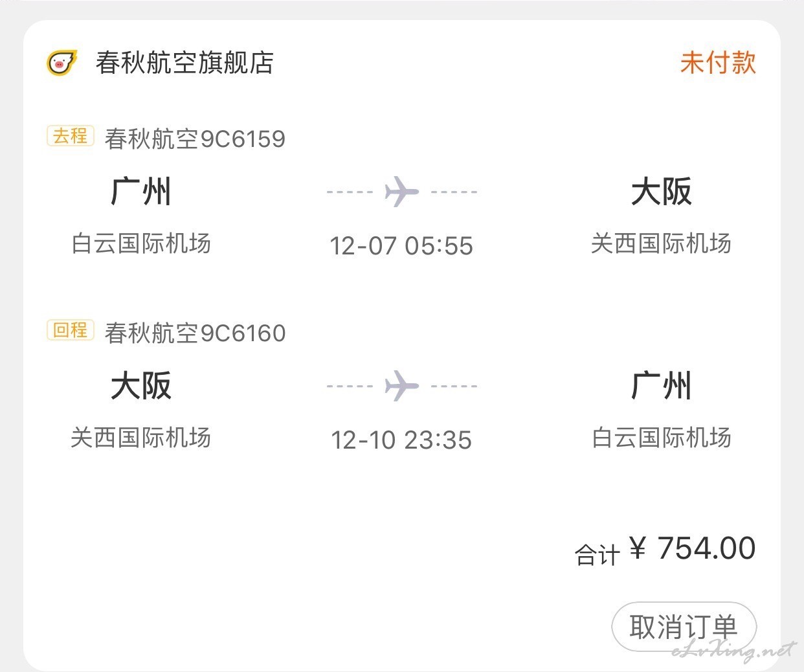Image resolution: width=804 pixels, height=672 pixels.
Task: Click outbound 白云国际机场 airport label
Action: (x=141, y=243)
